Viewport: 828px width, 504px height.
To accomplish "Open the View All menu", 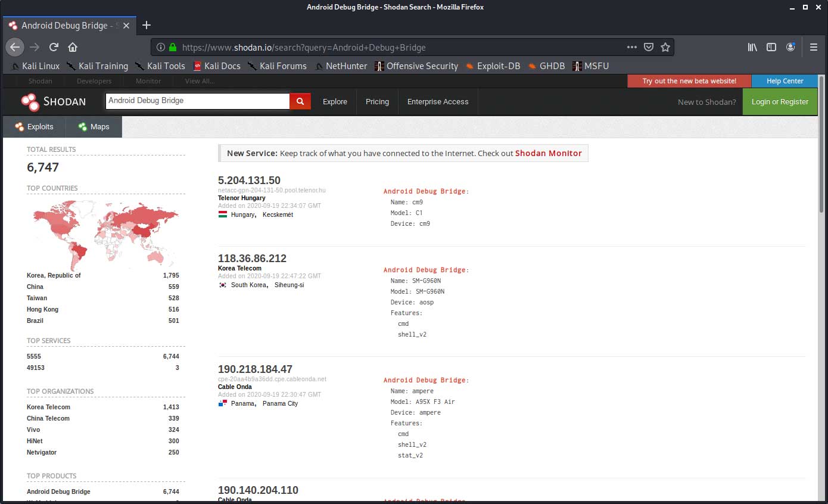I will pyautogui.click(x=200, y=81).
